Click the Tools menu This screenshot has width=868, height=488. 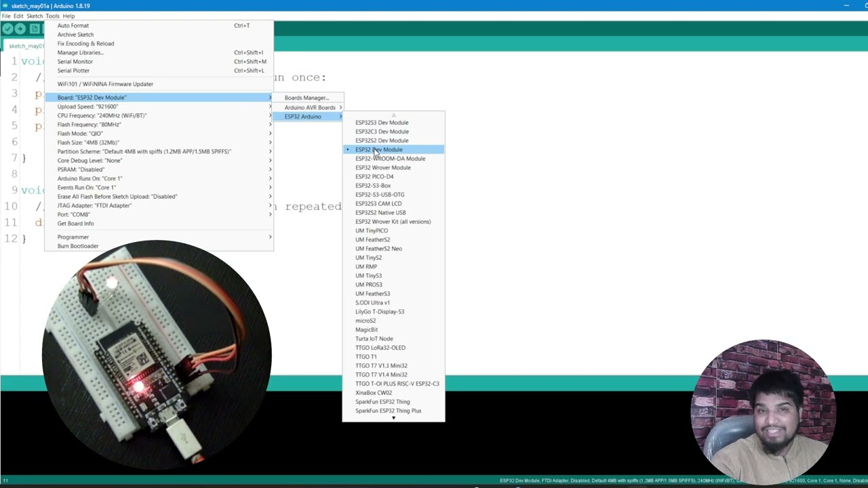(52, 16)
